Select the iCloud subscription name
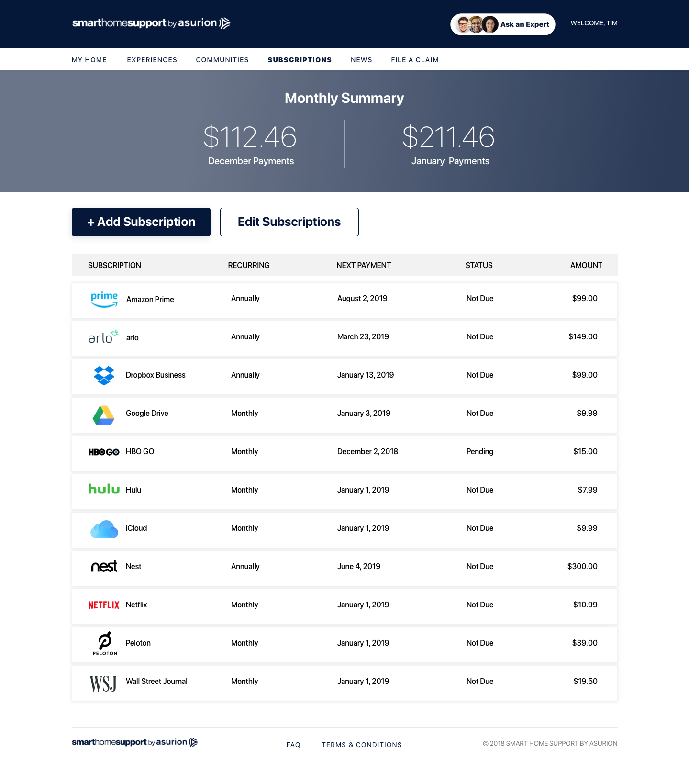This screenshot has width=689, height=784. pos(136,528)
